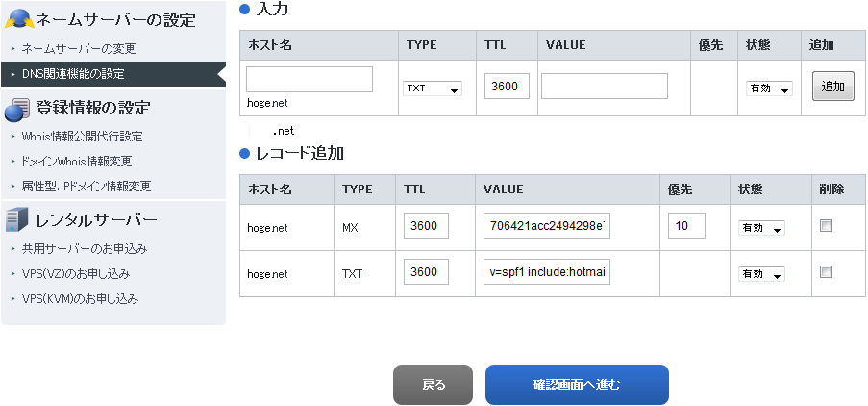The width and height of the screenshot is (868, 406).
Task: Check the delete box for MX record
Action: click(826, 226)
